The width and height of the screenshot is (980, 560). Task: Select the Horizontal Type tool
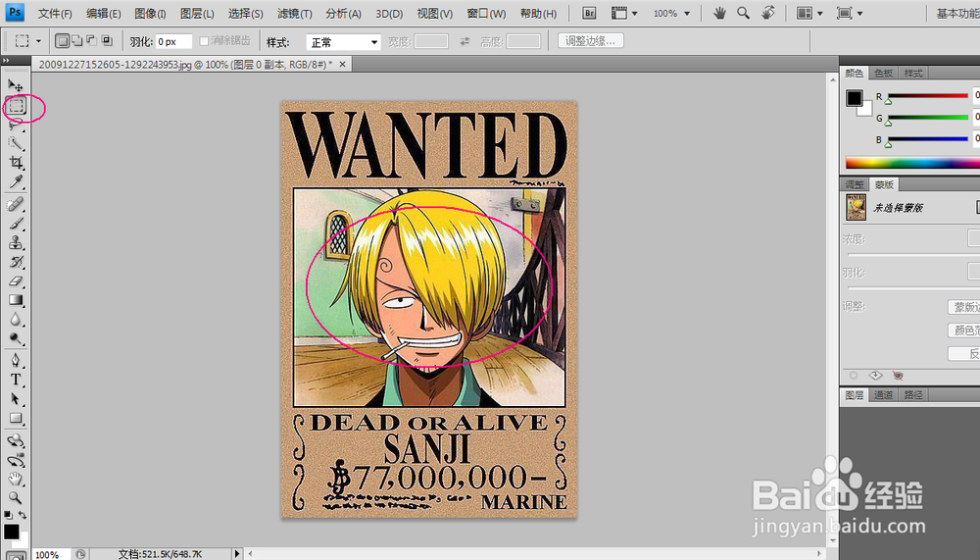click(x=16, y=380)
